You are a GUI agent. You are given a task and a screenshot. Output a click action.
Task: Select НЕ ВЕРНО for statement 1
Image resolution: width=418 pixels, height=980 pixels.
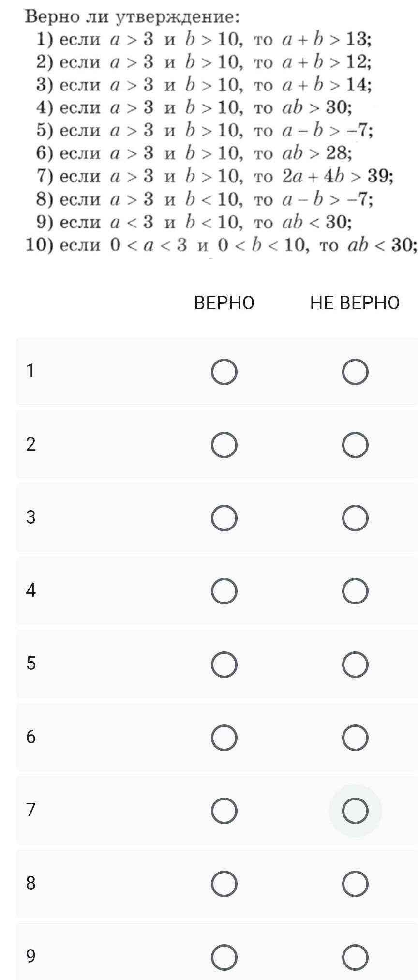(x=355, y=372)
